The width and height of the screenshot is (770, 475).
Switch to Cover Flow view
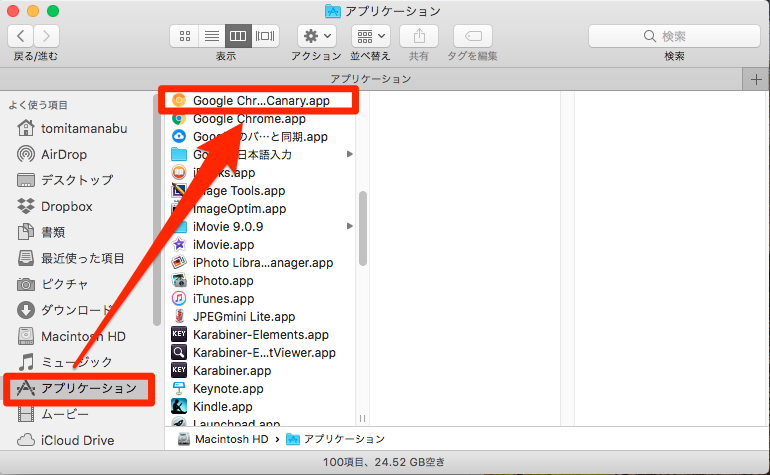265,36
